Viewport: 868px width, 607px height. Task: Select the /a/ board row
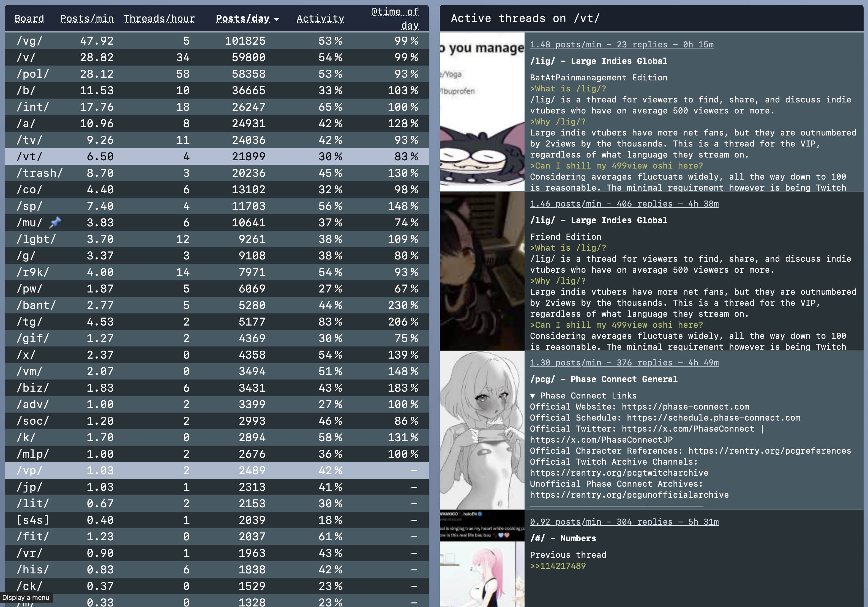click(x=217, y=123)
